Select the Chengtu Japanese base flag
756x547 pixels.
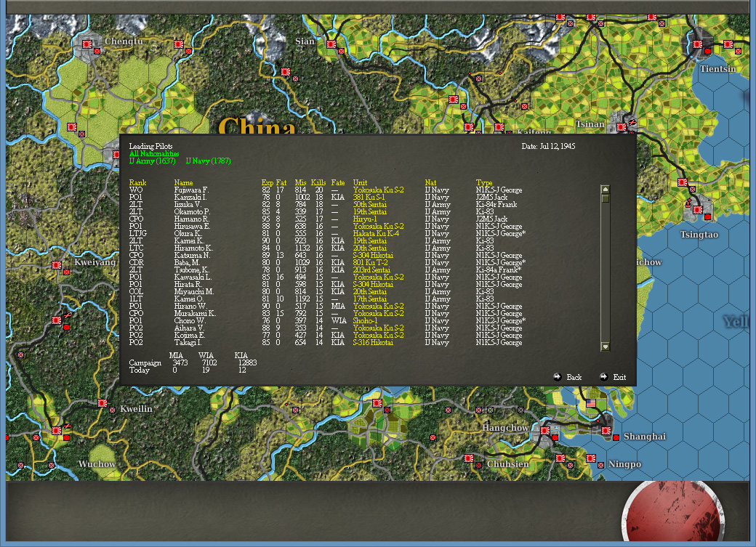[x=87, y=44]
